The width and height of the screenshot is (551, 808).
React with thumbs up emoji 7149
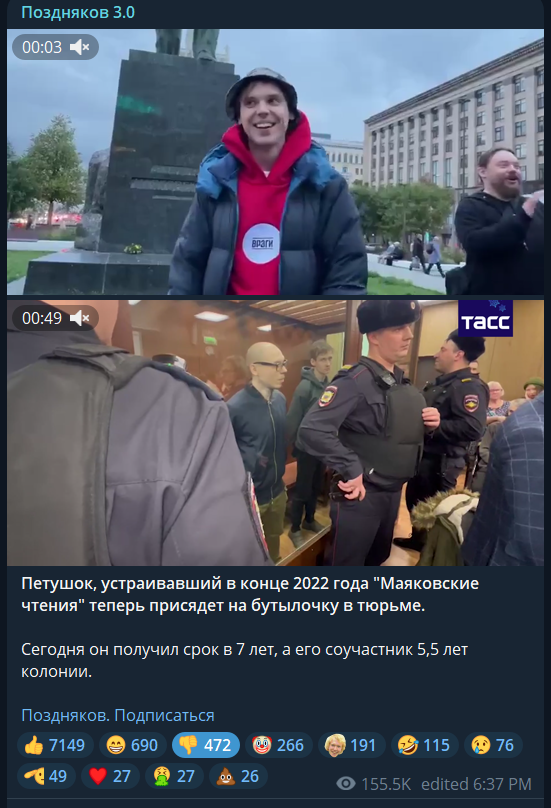tap(55, 745)
